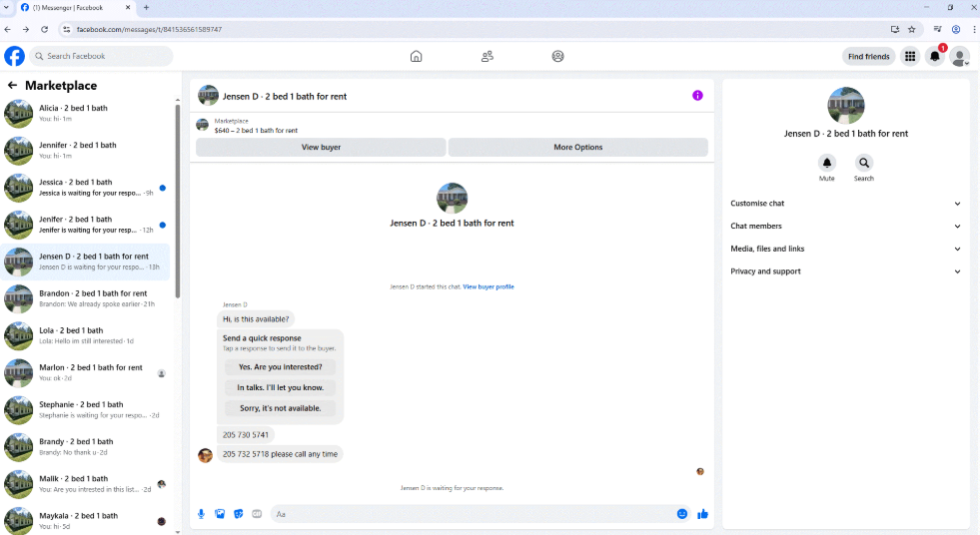
Task: Send quick reply 'Yes. Are you interested?'
Action: point(280,367)
